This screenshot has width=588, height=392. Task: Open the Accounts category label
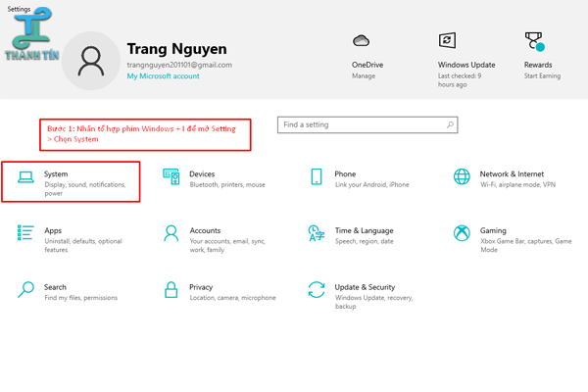[x=205, y=230]
